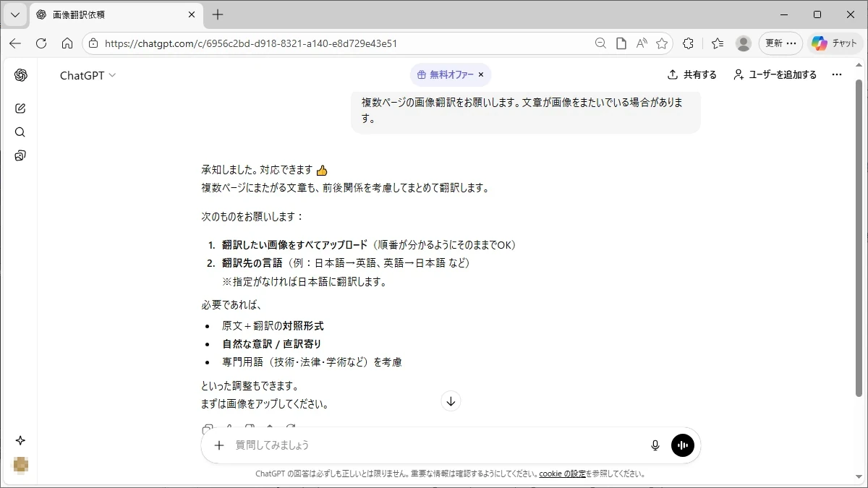Start voice mode with the waveform button
This screenshot has width=868, height=488.
click(x=682, y=445)
